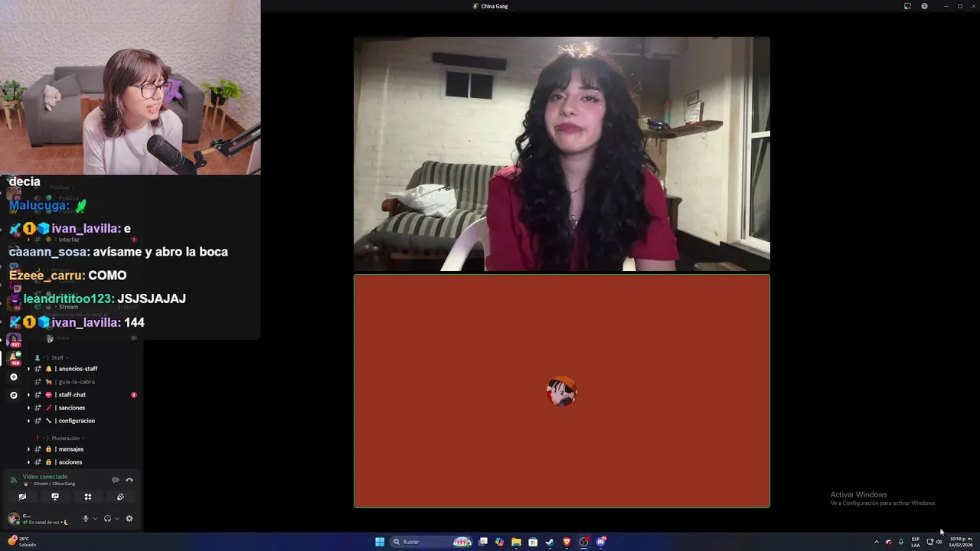Open File Explorer from taskbar
The height and width of the screenshot is (551, 980).
pos(516,542)
